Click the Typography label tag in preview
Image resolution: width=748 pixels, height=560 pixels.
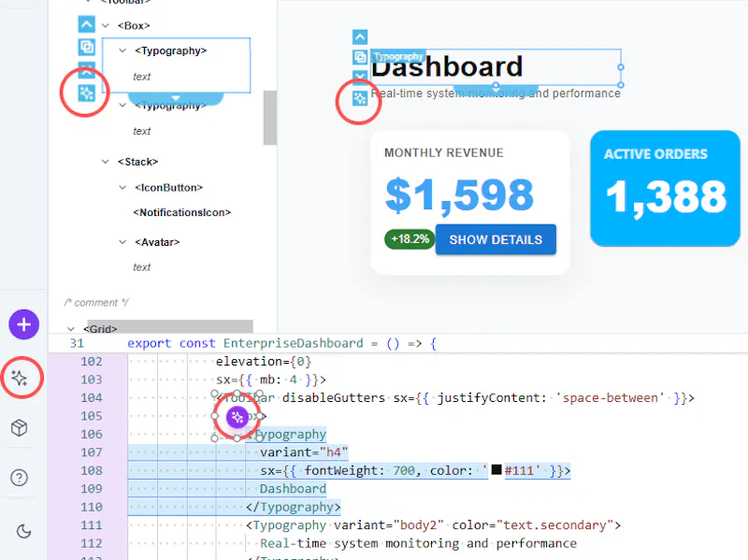[398, 56]
